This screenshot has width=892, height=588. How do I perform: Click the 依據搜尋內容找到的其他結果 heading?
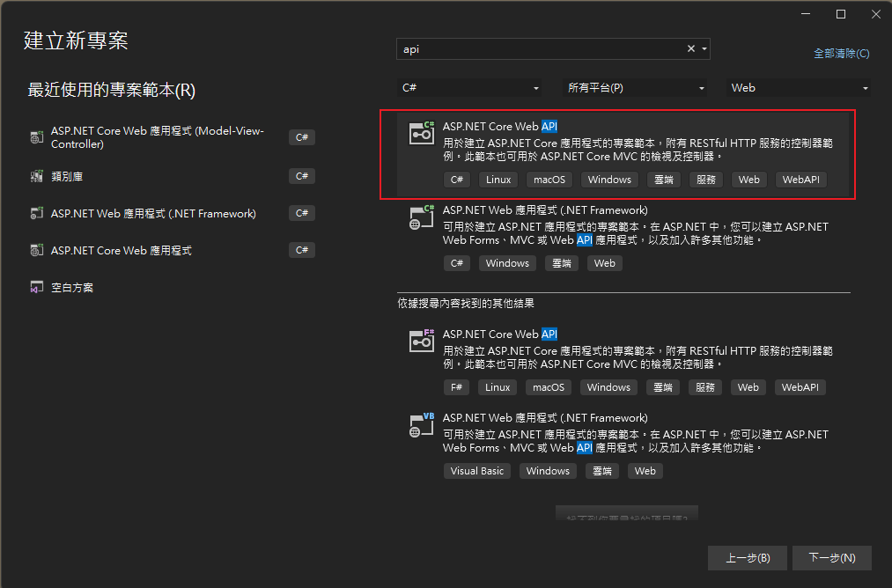(466, 304)
